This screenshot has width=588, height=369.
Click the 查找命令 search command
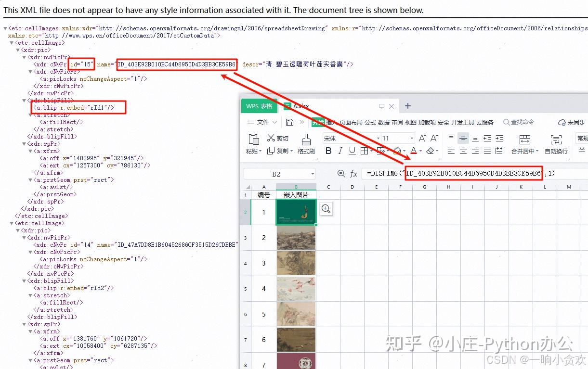pos(519,122)
